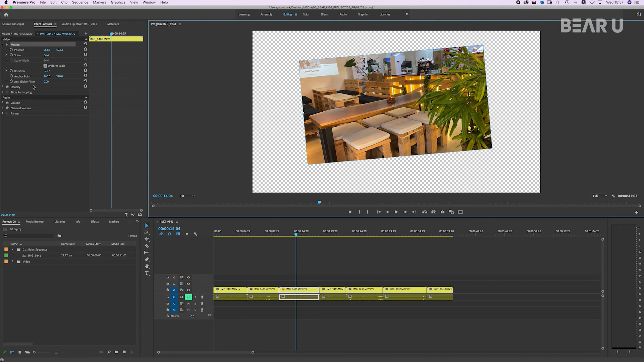Uncheck the Uniform Scale checkbox

[45, 66]
